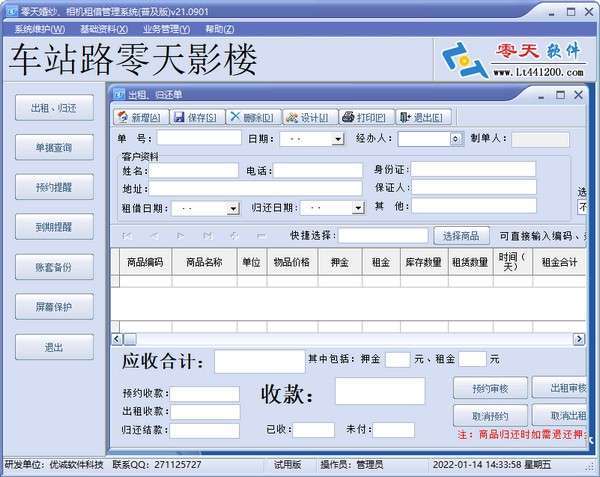Click the 打印(P) print toolbar button

[x=367, y=117]
